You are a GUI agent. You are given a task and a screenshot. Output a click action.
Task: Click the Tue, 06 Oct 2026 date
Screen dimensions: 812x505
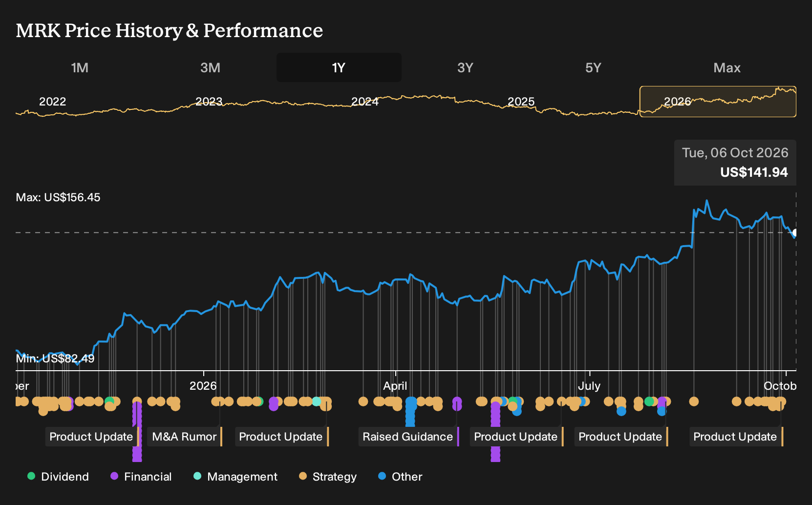click(735, 153)
